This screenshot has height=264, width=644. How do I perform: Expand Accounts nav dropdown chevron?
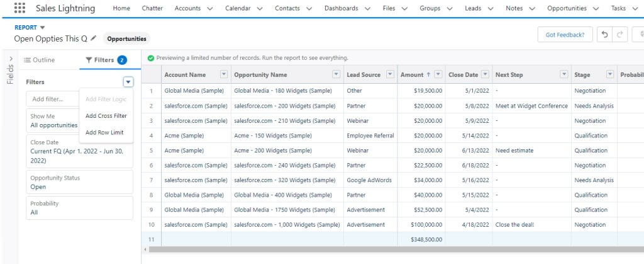pyautogui.click(x=210, y=9)
